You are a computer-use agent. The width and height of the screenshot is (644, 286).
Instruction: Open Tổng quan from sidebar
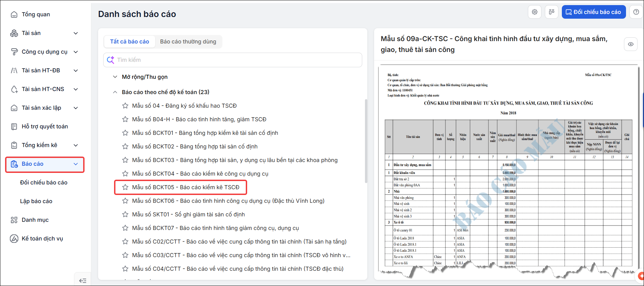click(x=36, y=14)
